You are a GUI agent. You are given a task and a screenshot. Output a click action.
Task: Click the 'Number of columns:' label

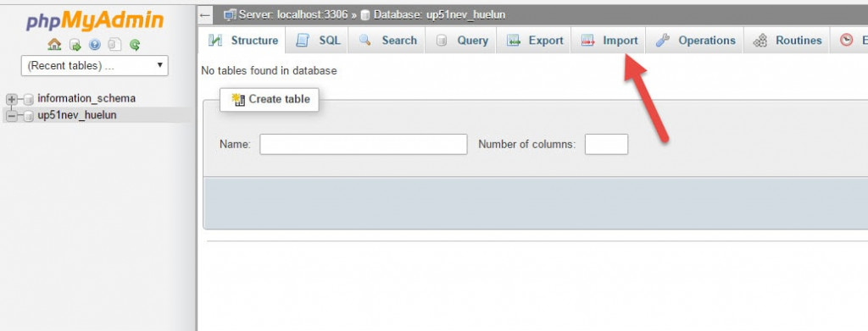click(527, 144)
